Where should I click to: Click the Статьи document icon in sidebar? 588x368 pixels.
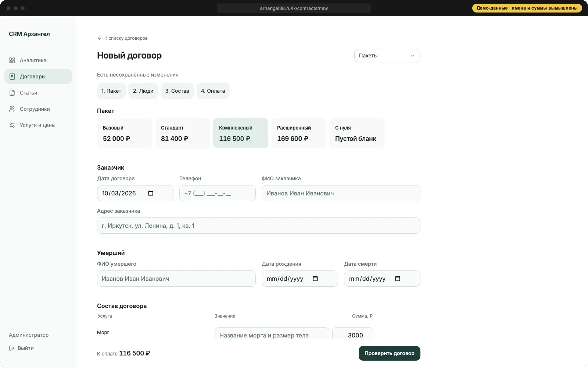pyautogui.click(x=12, y=93)
